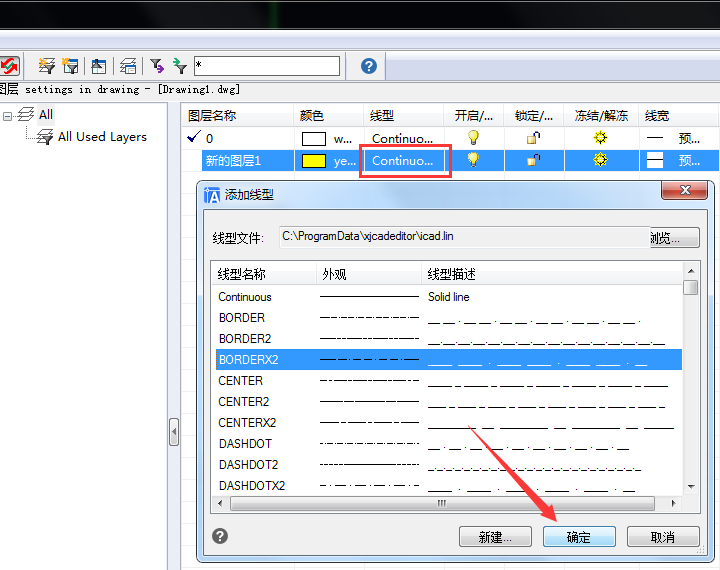720x570 pixels.
Task: Close the 添加线型 dialog
Action: (x=684, y=190)
